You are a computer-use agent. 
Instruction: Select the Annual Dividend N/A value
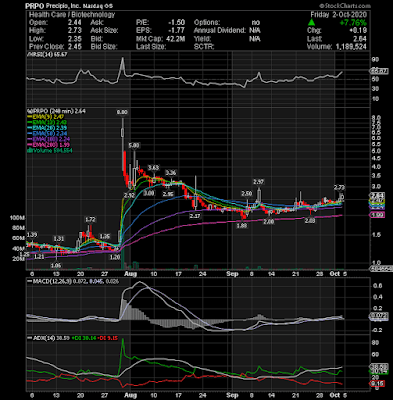(255, 31)
